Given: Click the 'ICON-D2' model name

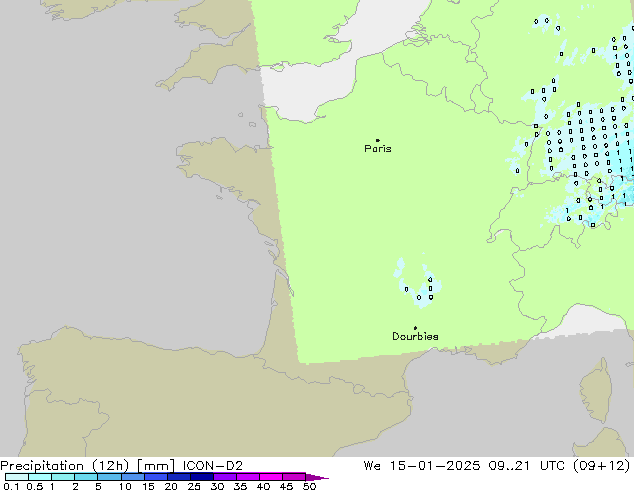Looking at the screenshot, I should 213,466.
